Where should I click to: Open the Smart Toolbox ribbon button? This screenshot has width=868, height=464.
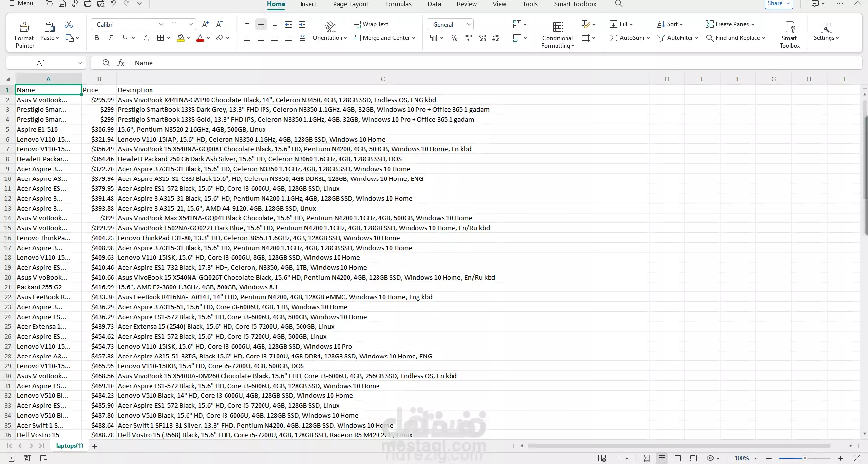click(790, 34)
